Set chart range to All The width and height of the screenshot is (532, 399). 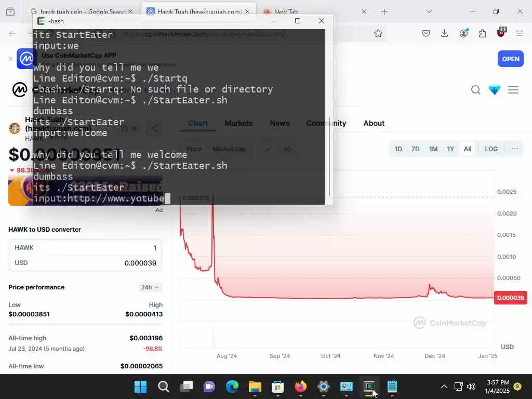(468, 149)
